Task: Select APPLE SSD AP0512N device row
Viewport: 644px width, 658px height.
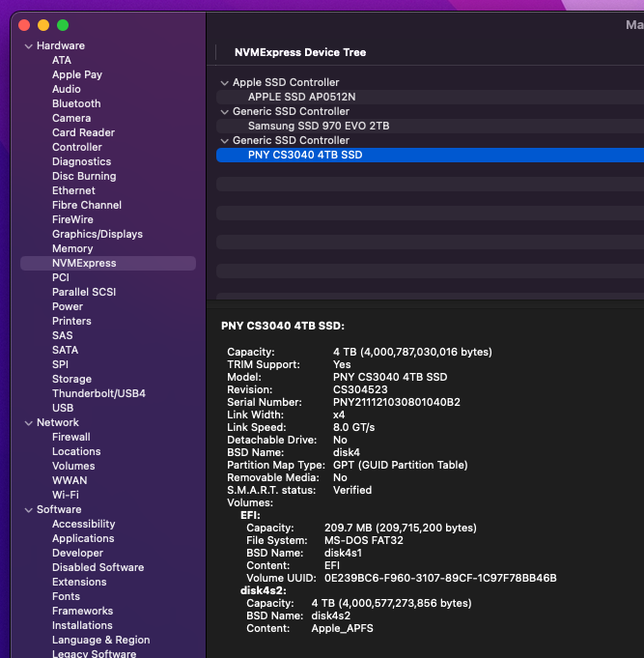Action: [x=430, y=97]
